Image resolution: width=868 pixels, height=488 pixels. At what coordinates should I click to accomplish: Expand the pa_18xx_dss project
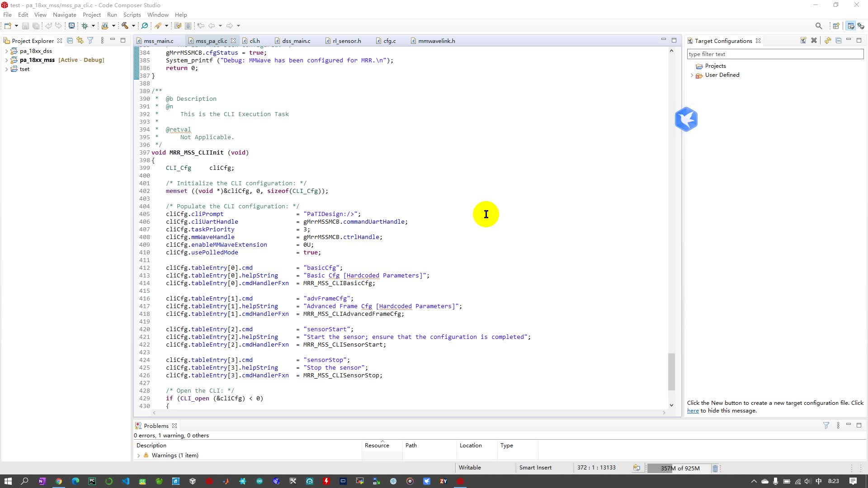pyautogui.click(x=6, y=51)
